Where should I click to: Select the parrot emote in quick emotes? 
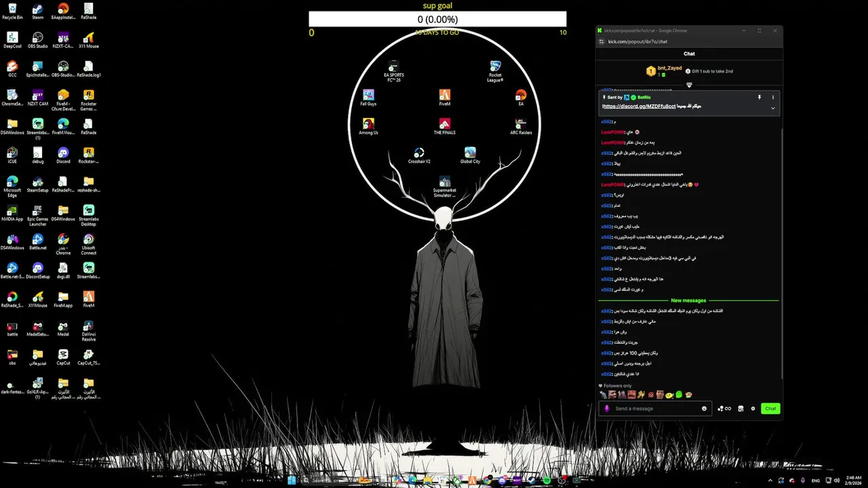pyautogui.click(x=604, y=394)
